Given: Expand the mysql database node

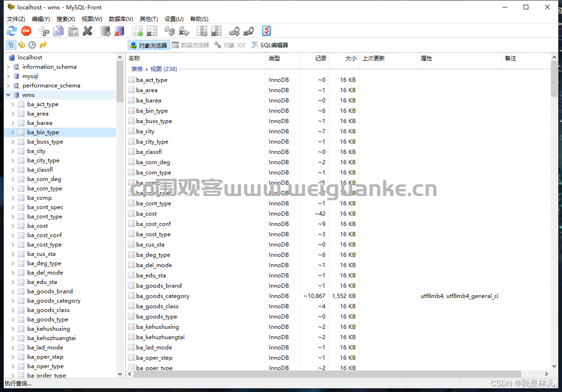Looking at the screenshot, I should coord(8,76).
